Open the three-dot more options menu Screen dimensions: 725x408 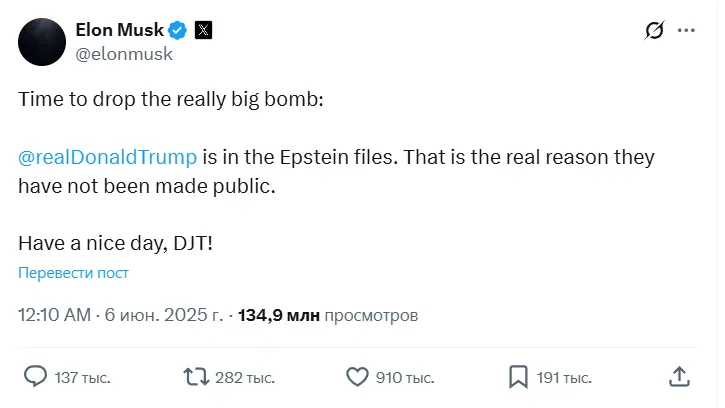point(686,31)
